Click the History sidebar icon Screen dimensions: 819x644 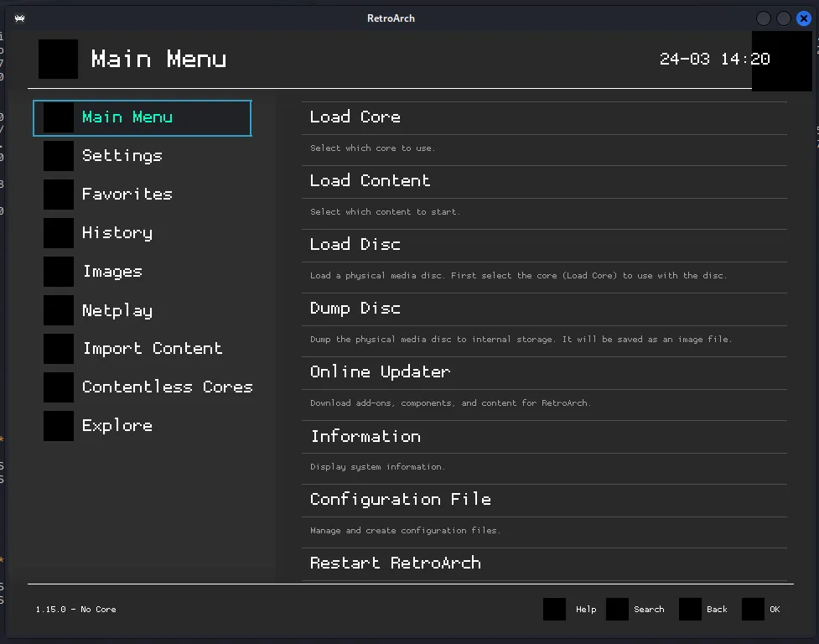(59, 233)
